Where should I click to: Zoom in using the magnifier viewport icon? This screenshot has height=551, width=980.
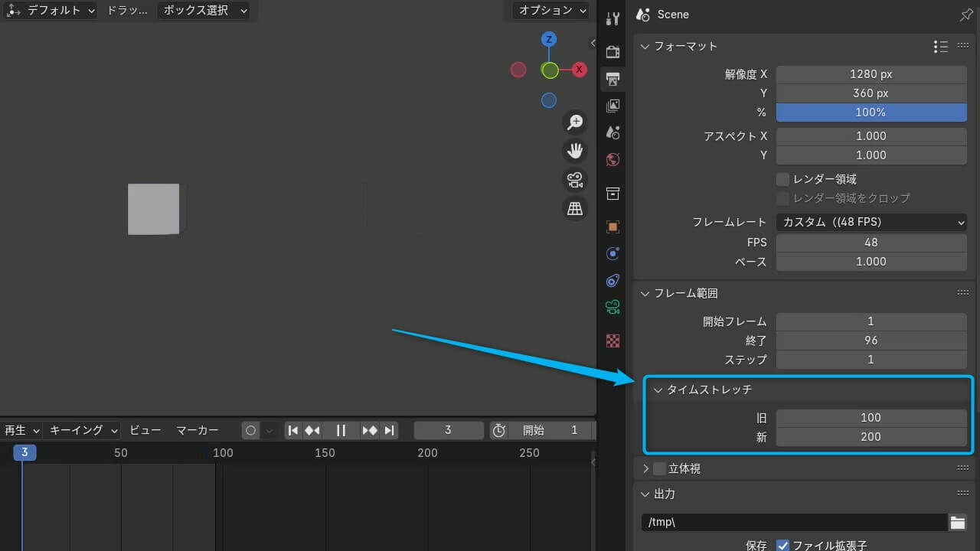point(575,122)
